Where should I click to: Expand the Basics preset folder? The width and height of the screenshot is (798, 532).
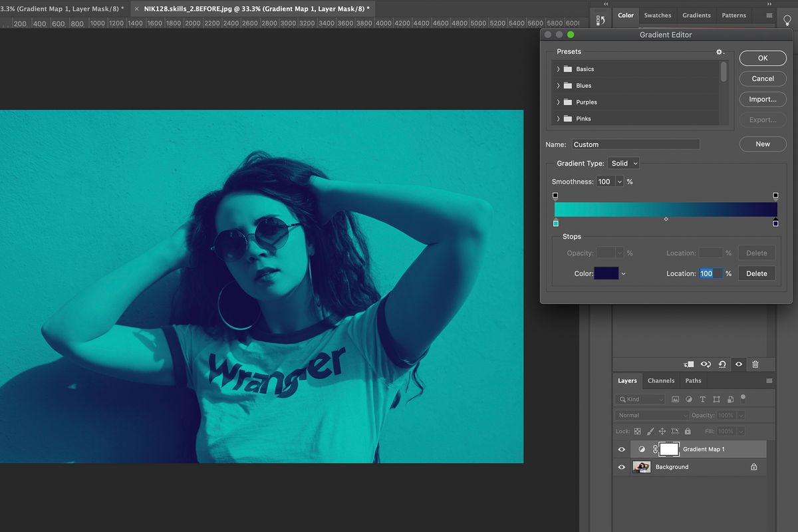(x=558, y=69)
